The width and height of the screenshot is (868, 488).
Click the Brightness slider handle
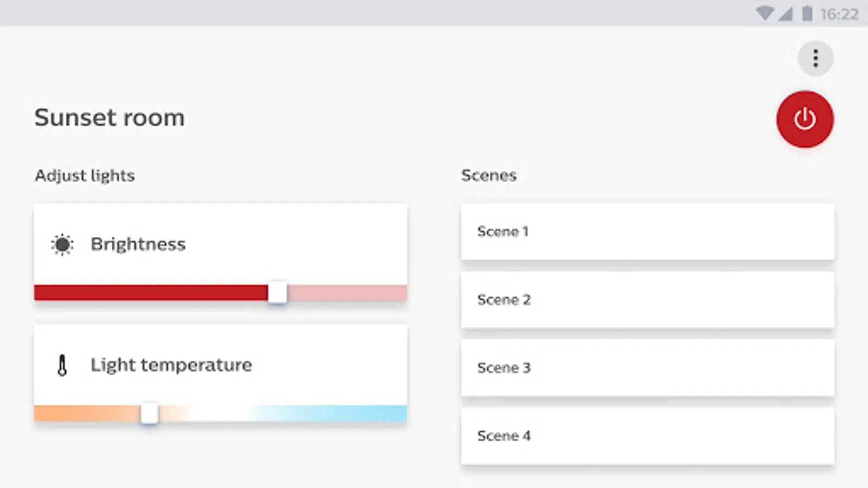click(277, 293)
